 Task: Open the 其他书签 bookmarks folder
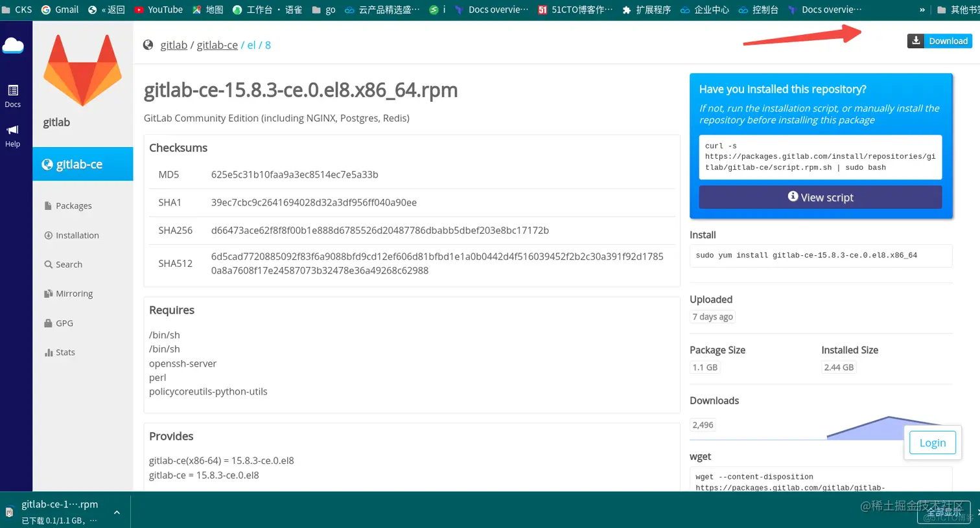(958, 10)
